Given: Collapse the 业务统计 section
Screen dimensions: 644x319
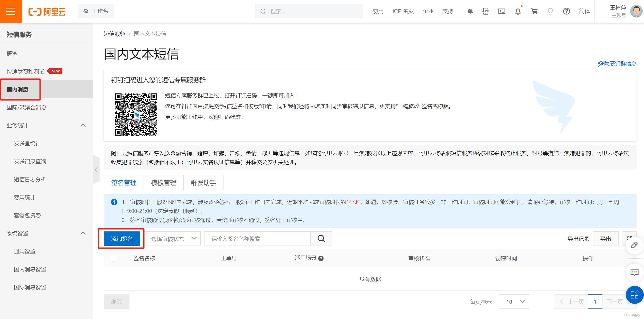Looking at the screenshot, I should (x=83, y=125).
